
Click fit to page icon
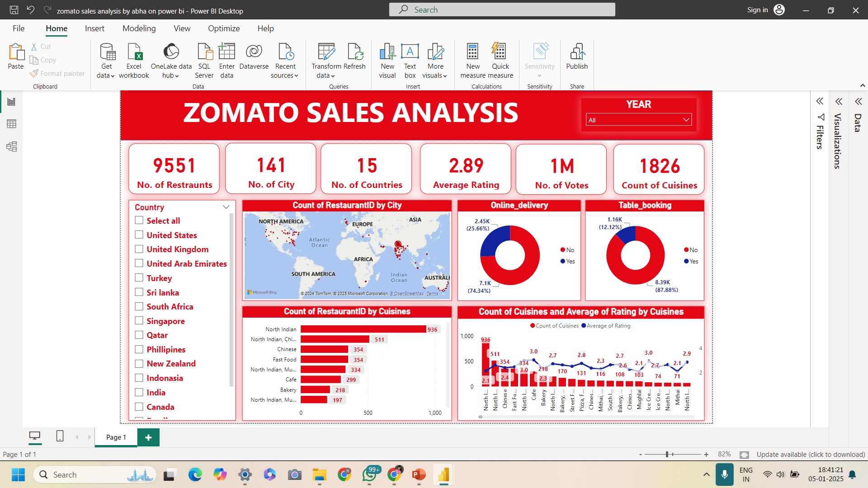[x=744, y=455]
